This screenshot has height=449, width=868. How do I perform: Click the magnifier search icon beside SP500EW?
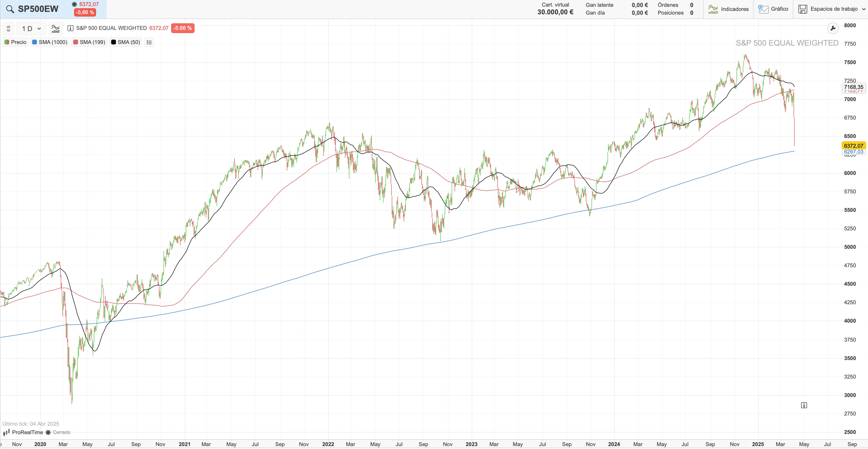coord(10,9)
